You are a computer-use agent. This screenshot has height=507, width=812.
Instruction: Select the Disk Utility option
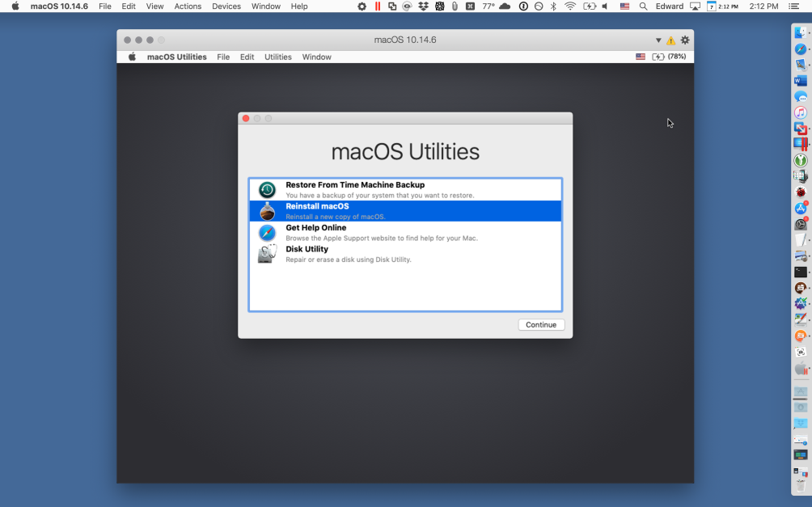point(405,254)
